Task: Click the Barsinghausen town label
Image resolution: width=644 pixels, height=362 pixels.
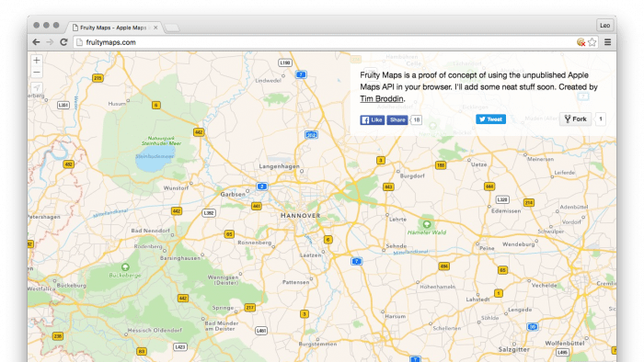Action: pyautogui.click(x=180, y=258)
